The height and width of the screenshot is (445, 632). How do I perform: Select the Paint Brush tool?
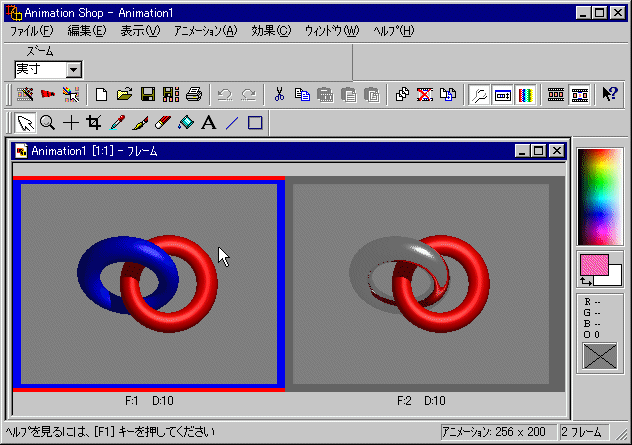(140, 123)
